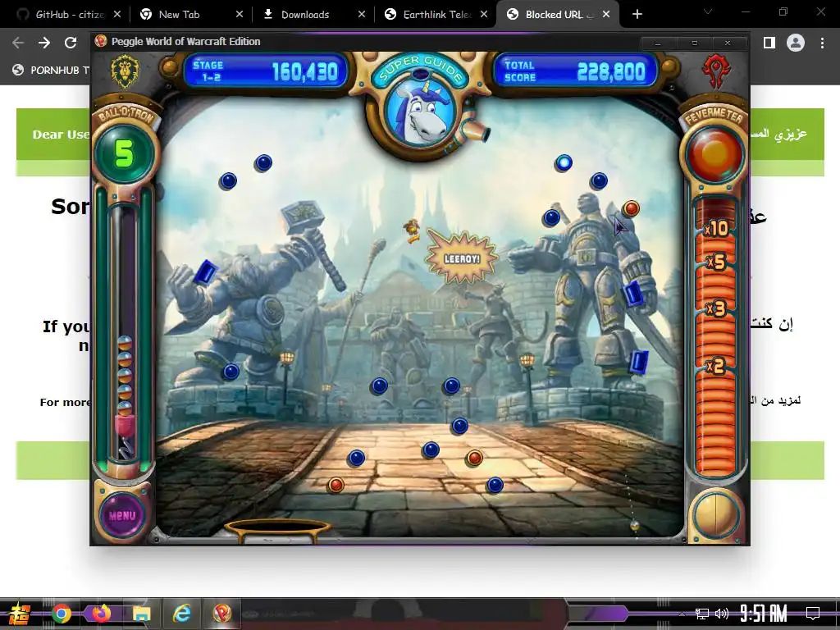Open the notification center icon
Screen dimensions: 840x630
click(813, 614)
